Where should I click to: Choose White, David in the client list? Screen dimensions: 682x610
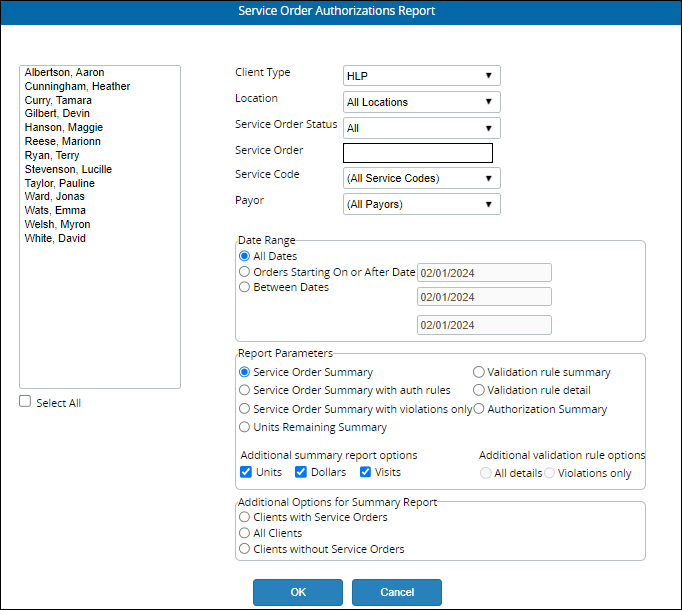[55, 238]
